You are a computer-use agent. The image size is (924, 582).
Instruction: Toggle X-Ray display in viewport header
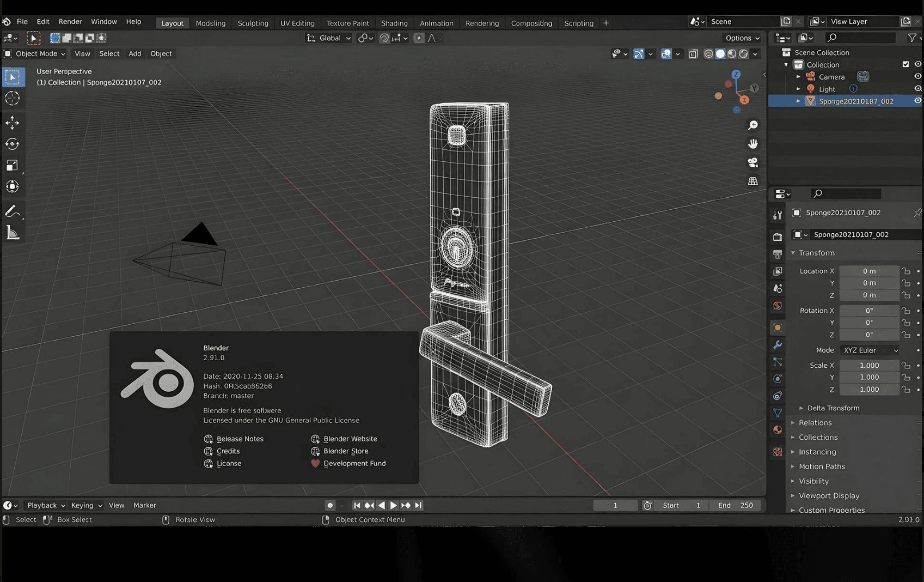click(693, 53)
